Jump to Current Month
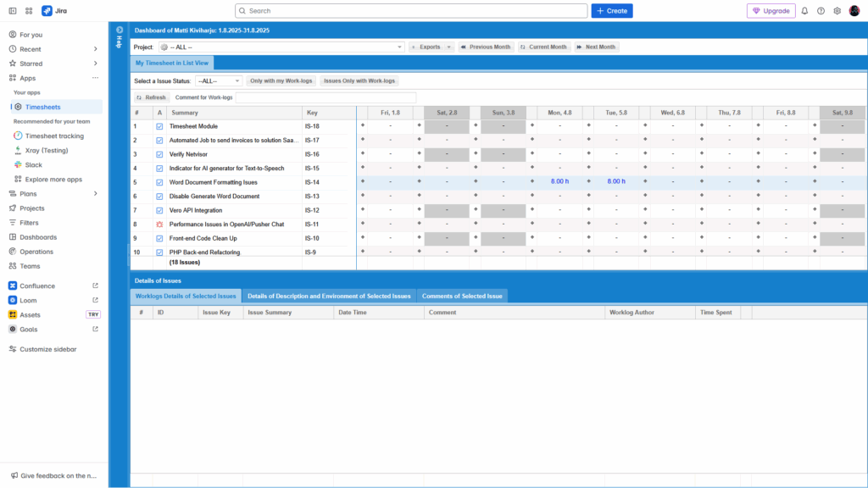The height and width of the screenshot is (488, 868). (x=543, y=47)
